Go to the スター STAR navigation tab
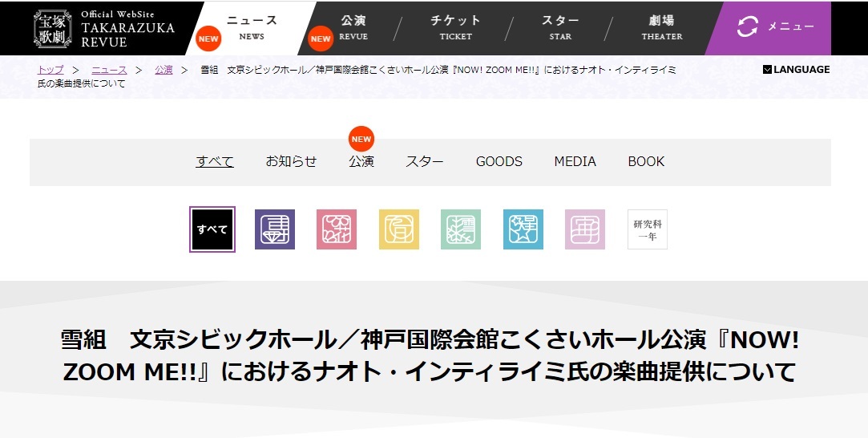Viewport: 868px width, 438px height. point(560,27)
